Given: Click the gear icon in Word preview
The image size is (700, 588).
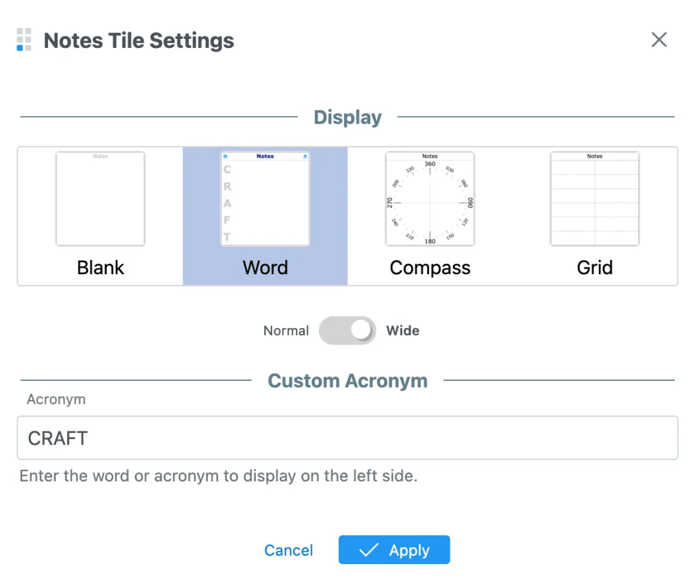Looking at the screenshot, I should pyautogui.click(x=226, y=157).
